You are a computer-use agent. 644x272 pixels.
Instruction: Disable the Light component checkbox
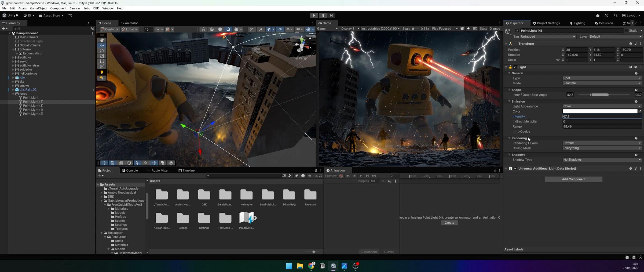pyautogui.click(x=515, y=67)
